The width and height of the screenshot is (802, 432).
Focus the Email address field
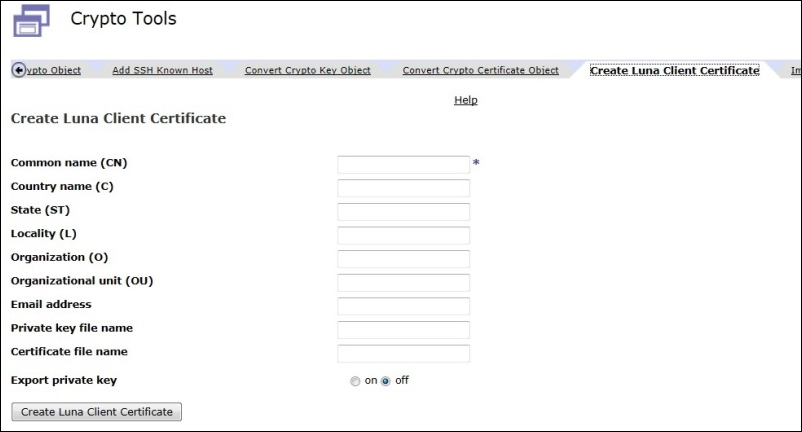point(403,306)
